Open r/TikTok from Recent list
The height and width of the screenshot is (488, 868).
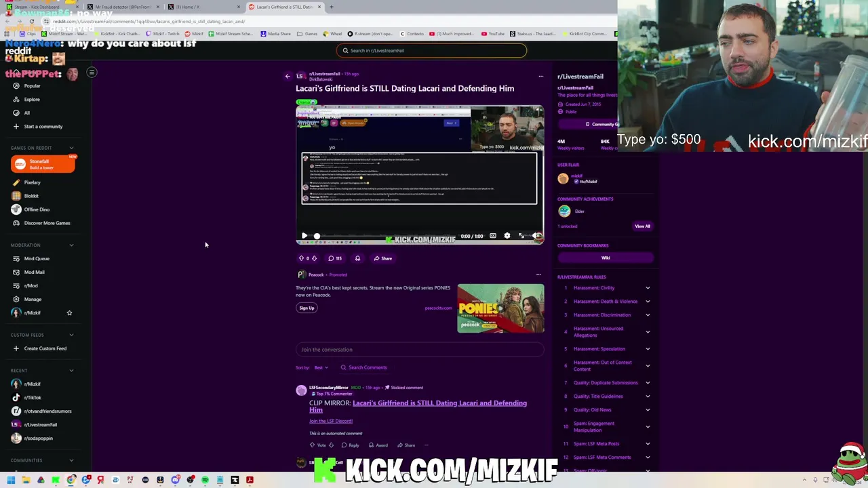pyautogui.click(x=32, y=398)
